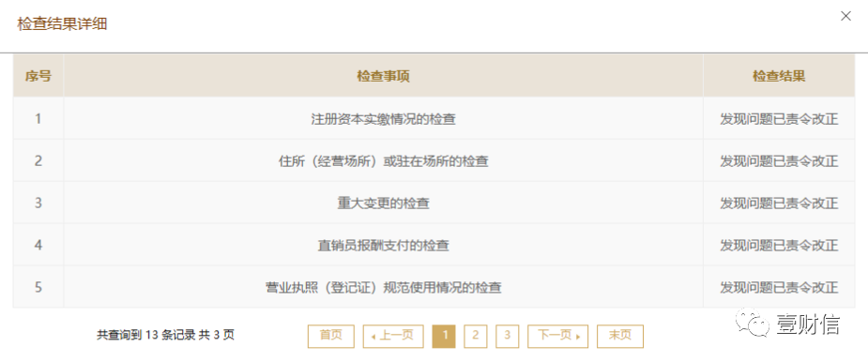Click the 下一页 next page button
This screenshot has width=868, height=362.
click(557, 336)
